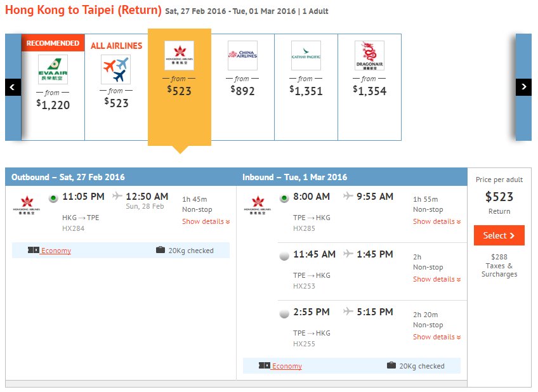Click the travel dates and 1 Adult summary
Viewport: 538px width, 392px height.
pyautogui.click(x=247, y=11)
